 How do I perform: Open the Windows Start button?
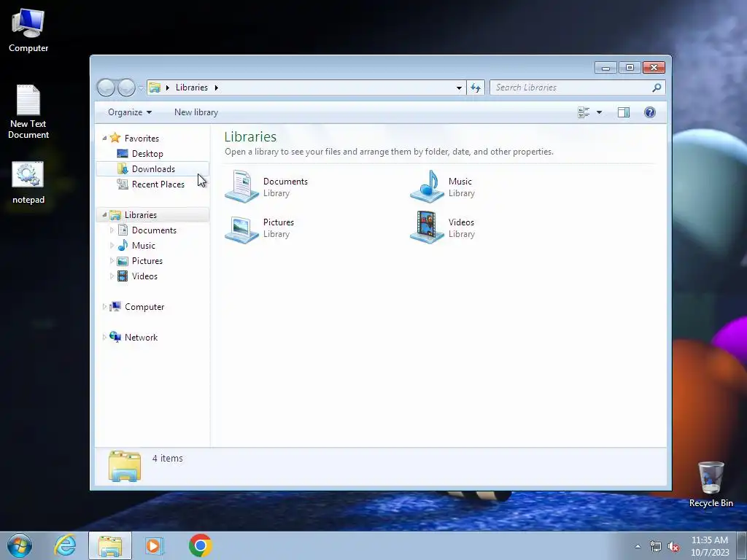click(x=20, y=545)
